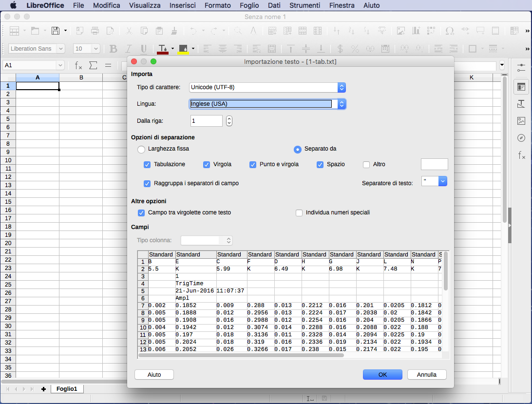Click the OK button
The width and height of the screenshot is (532, 404).
(x=382, y=374)
